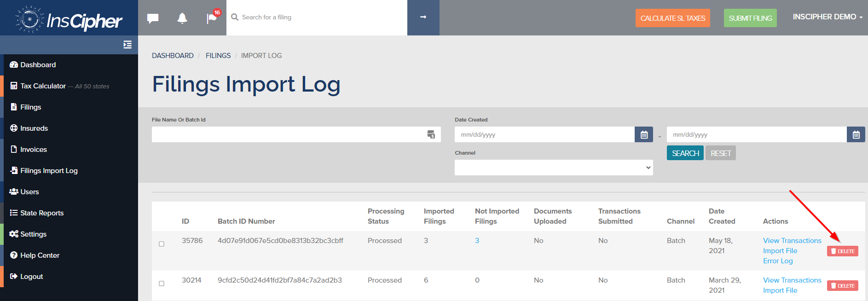Open Import File for batch 35786
868x301 pixels.
pyautogui.click(x=780, y=251)
